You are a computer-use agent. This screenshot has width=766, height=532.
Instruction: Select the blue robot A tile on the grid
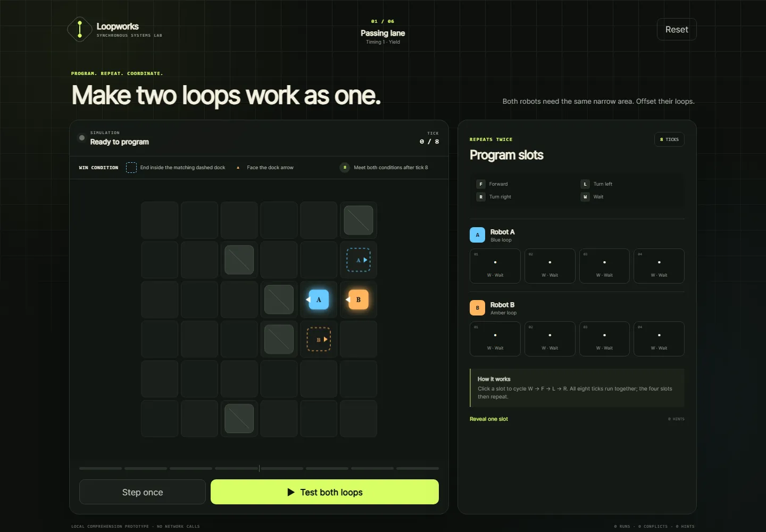(x=319, y=300)
